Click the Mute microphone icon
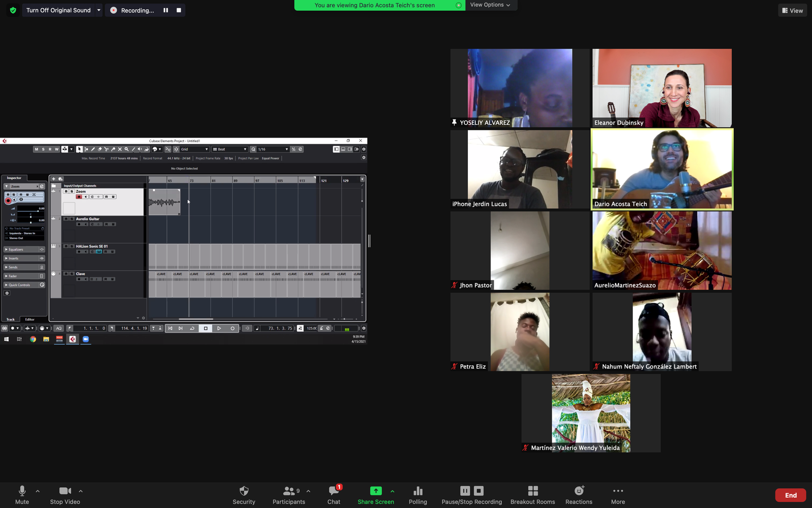 22,491
